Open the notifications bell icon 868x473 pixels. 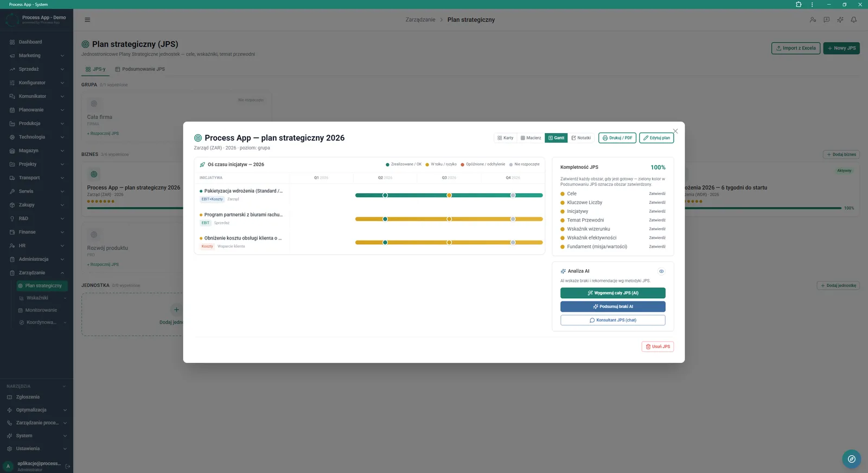point(853,20)
